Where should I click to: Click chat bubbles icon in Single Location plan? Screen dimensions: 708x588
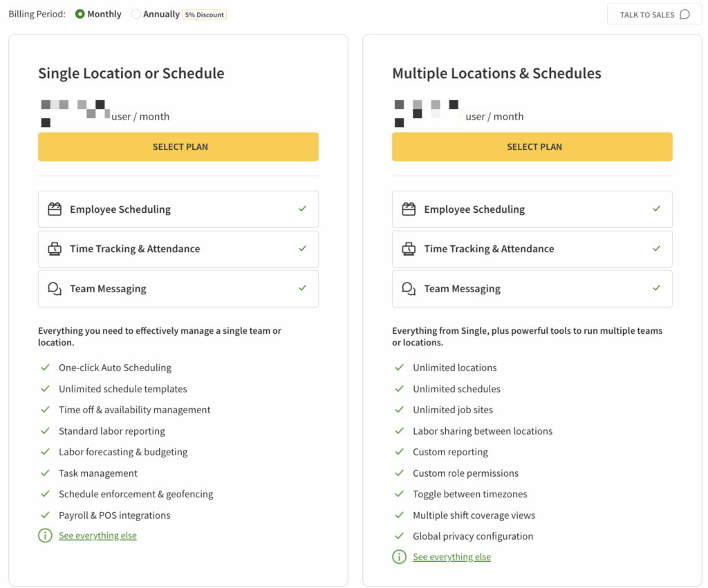click(x=55, y=289)
